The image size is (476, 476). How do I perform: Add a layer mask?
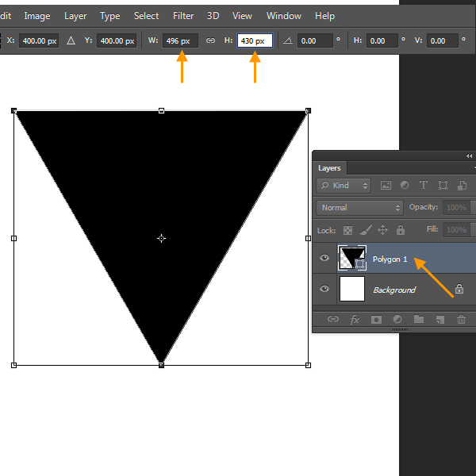click(x=376, y=320)
